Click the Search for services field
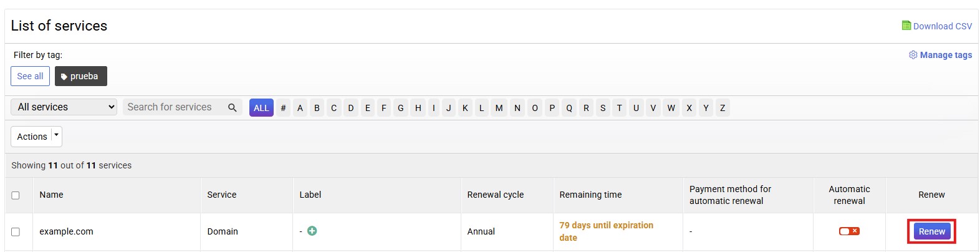The image size is (980, 252). (x=173, y=107)
